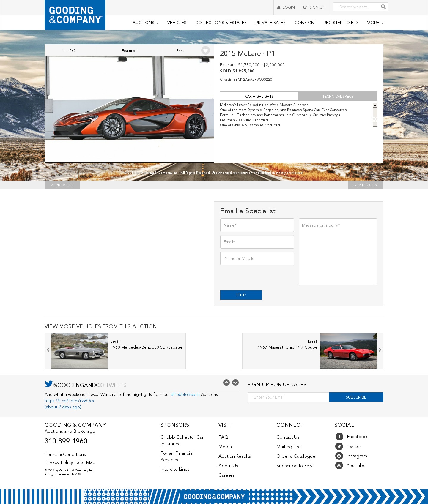Viewport: 428px width, 504px height.
Task: Click the Sign Up link
Action: pyautogui.click(x=314, y=7)
